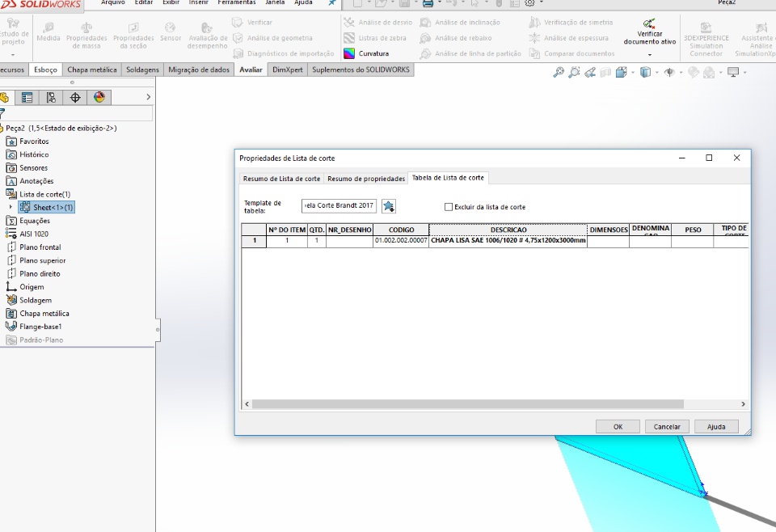
Task: Open the DisplayManager color-sphere tab icon
Action: point(99,98)
